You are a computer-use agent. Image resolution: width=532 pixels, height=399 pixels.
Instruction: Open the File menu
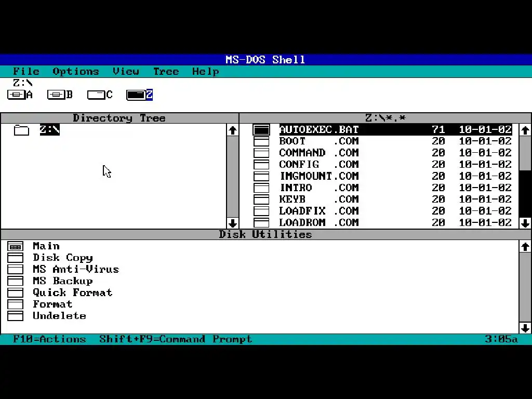pyautogui.click(x=26, y=71)
